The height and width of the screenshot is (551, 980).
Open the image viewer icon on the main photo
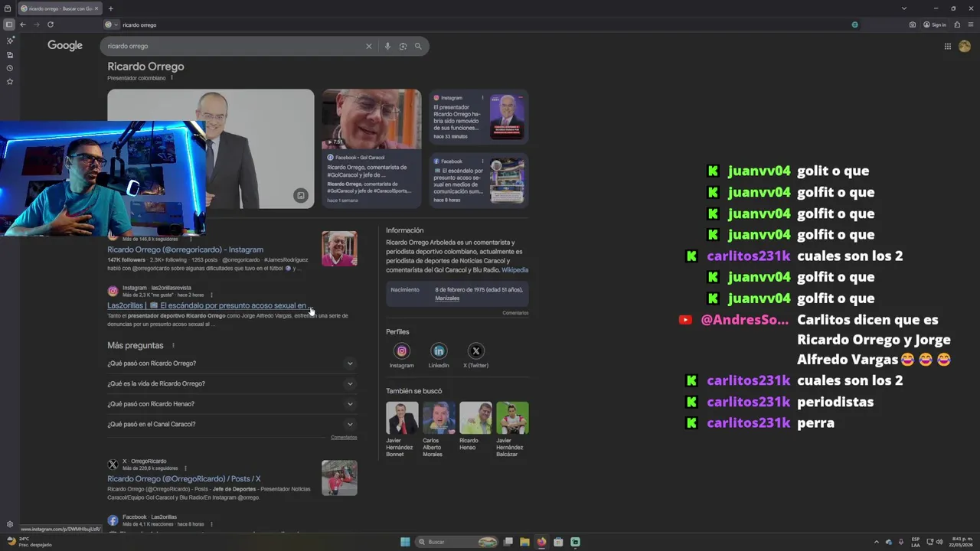click(x=301, y=196)
